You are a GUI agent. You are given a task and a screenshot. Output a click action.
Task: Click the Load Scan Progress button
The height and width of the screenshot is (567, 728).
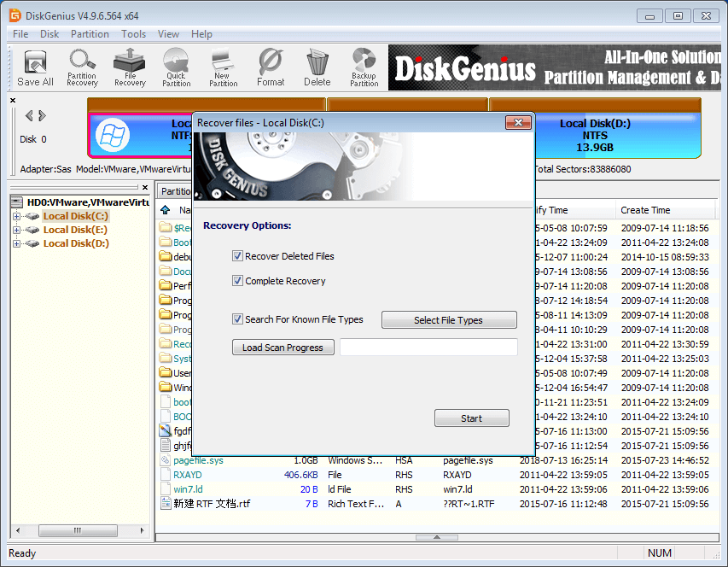click(x=282, y=348)
